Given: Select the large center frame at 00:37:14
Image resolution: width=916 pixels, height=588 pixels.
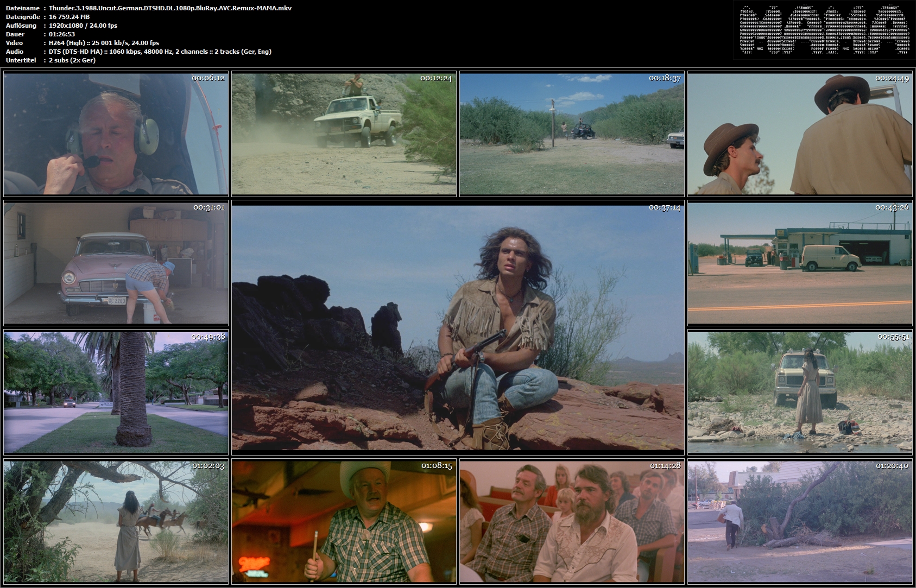Looking at the screenshot, I should click(458, 328).
